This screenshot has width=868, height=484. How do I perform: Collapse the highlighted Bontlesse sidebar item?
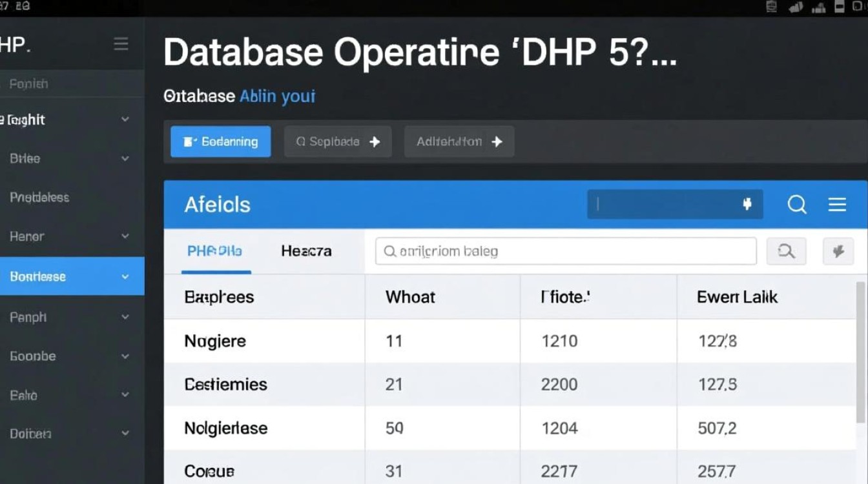pyautogui.click(x=125, y=276)
